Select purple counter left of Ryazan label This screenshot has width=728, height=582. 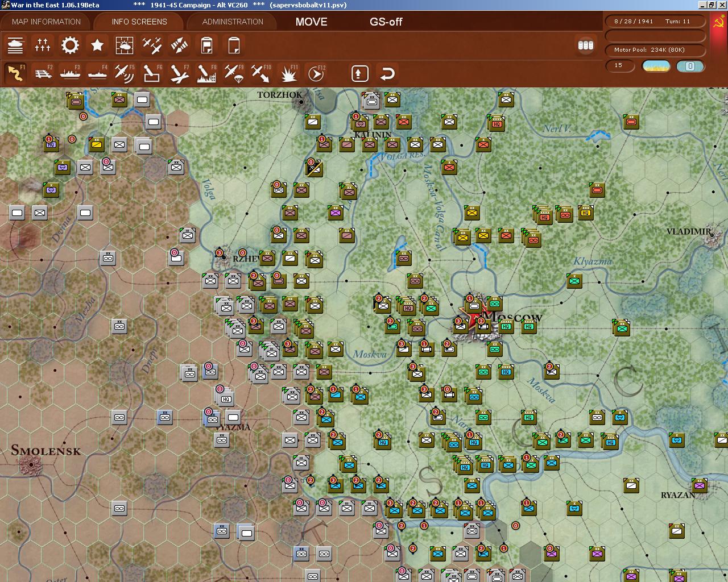[x=699, y=485]
